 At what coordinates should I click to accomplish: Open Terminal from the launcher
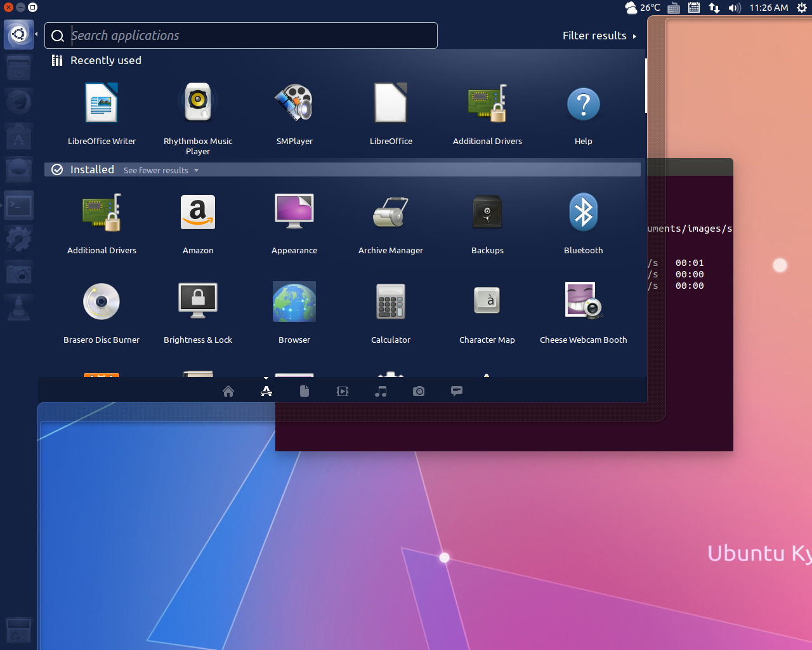(x=19, y=206)
